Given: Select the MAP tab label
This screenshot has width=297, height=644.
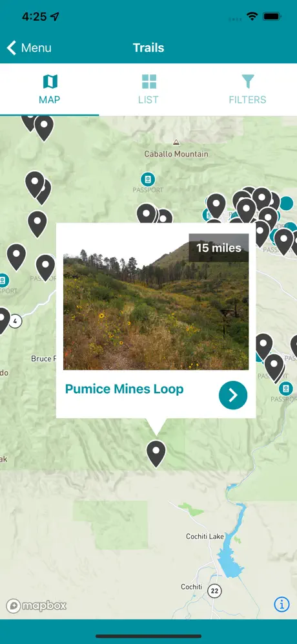Looking at the screenshot, I should coord(50,100).
